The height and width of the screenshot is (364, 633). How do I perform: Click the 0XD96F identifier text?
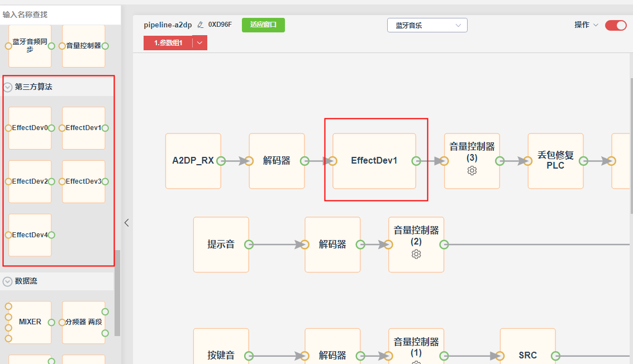coord(220,25)
